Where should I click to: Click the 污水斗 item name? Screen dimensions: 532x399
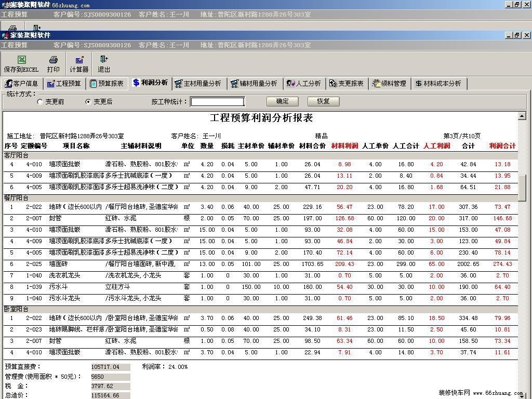click(x=58, y=287)
